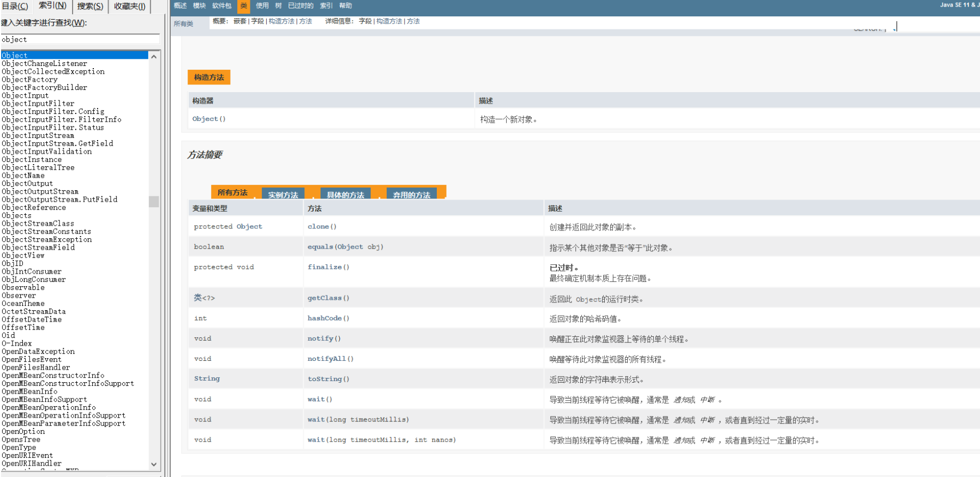Open 树 in the navigation bar
This screenshot has height=477, width=980.
[x=278, y=5]
